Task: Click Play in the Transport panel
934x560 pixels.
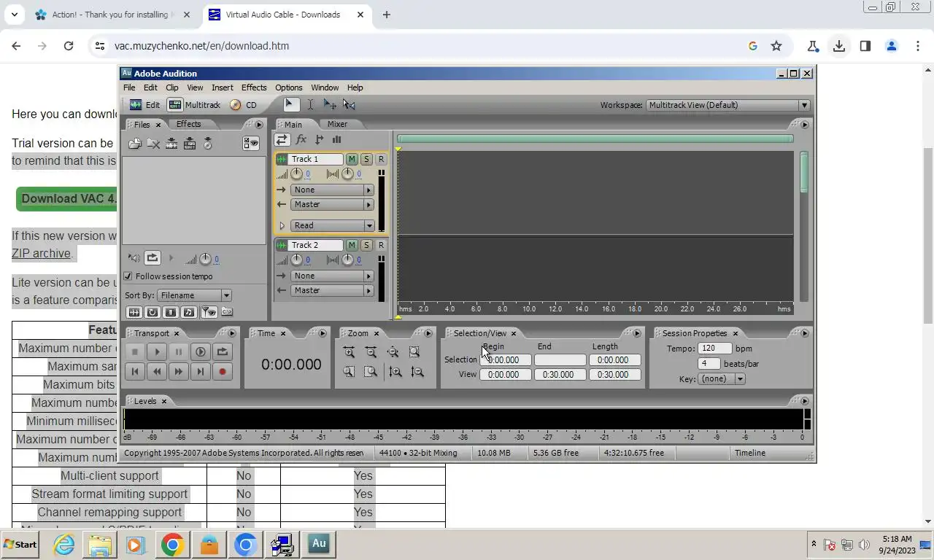Action: click(x=157, y=351)
